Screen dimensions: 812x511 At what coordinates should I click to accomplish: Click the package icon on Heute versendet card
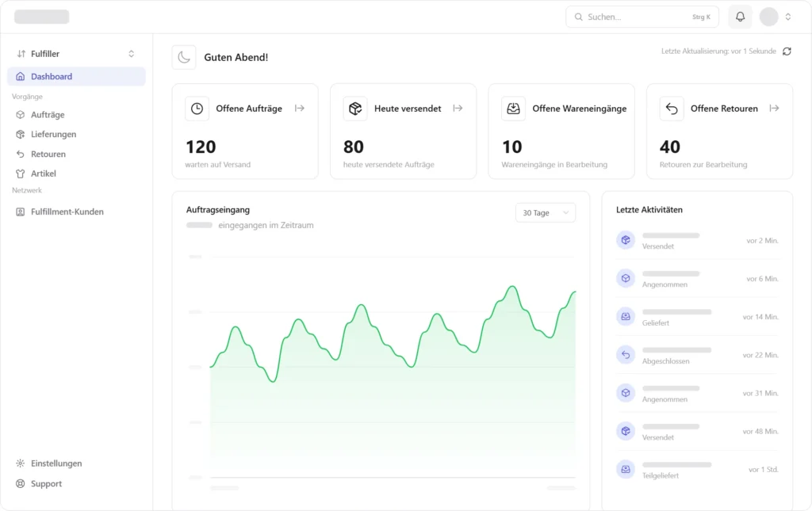(x=355, y=109)
